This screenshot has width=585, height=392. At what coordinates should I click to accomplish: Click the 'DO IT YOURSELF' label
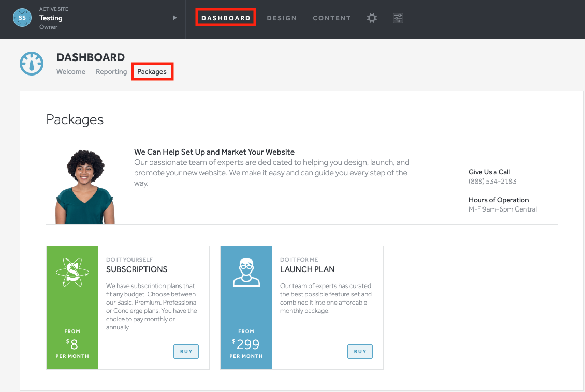point(129,260)
